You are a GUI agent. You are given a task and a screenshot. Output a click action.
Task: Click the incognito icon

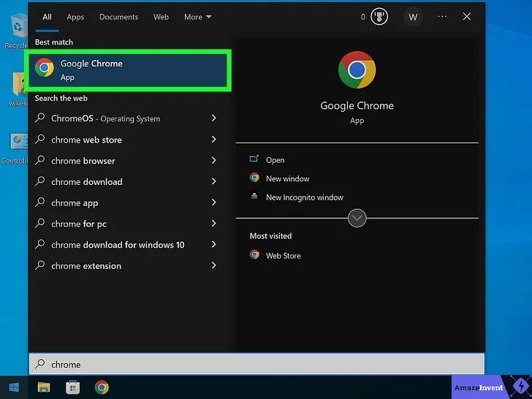pyautogui.click(x=254, y=196)
